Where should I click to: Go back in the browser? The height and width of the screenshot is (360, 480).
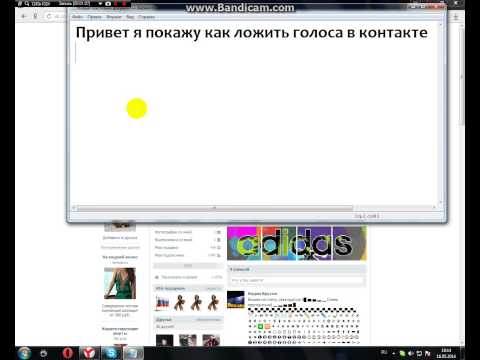point(23,16)
